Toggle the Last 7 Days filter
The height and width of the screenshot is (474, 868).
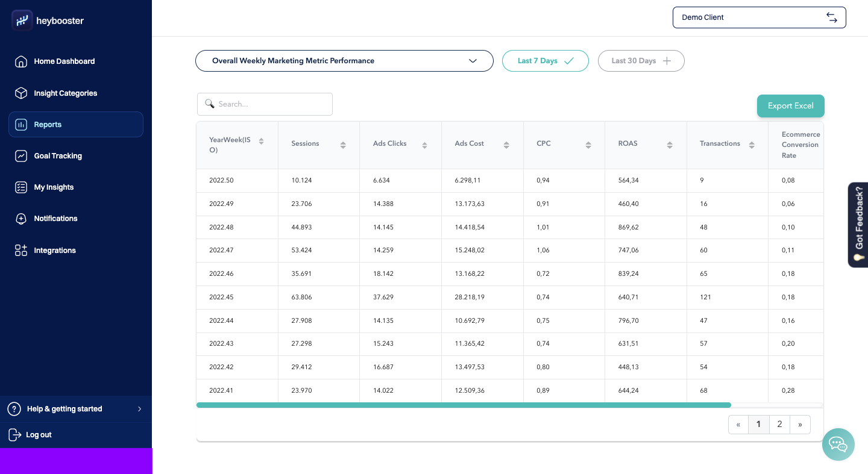545,61
